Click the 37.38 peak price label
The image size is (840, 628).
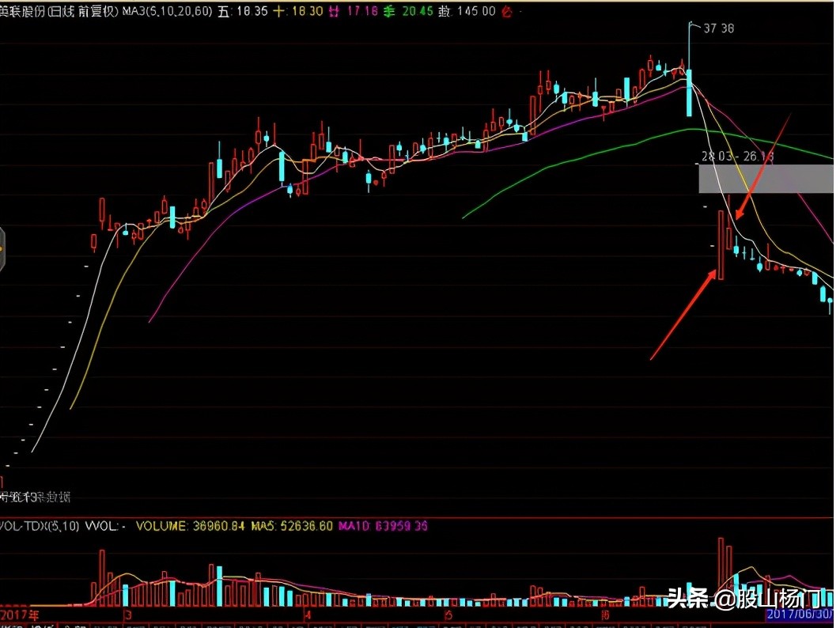click(x=718, y=28)
